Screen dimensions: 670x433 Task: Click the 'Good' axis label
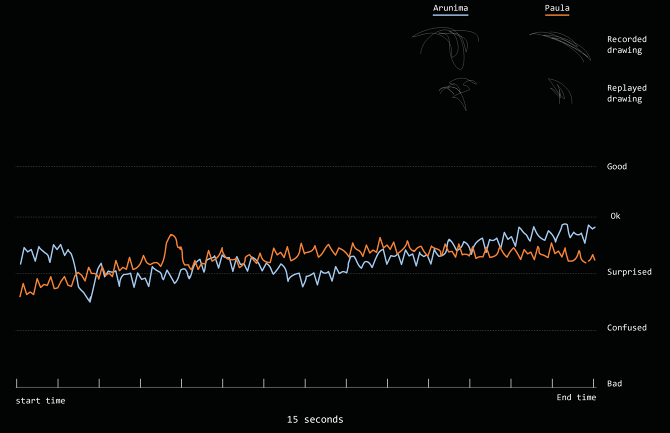point(617,166)
